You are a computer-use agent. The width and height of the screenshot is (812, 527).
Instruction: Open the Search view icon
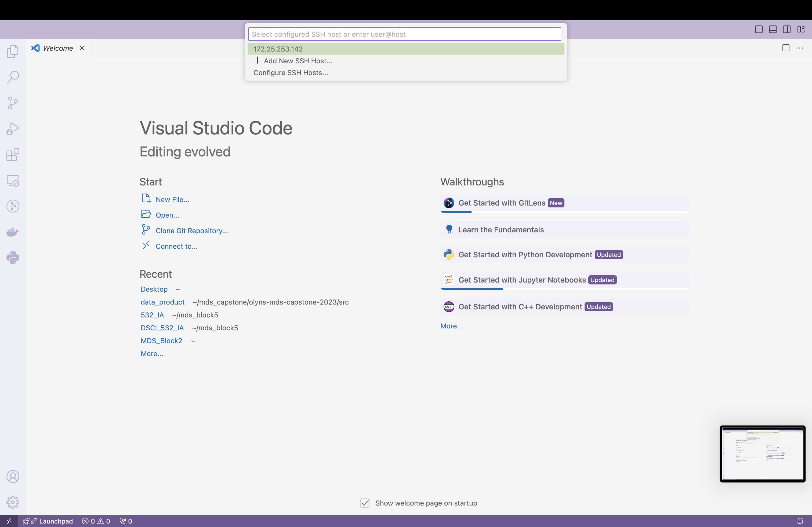coord(13,77)
